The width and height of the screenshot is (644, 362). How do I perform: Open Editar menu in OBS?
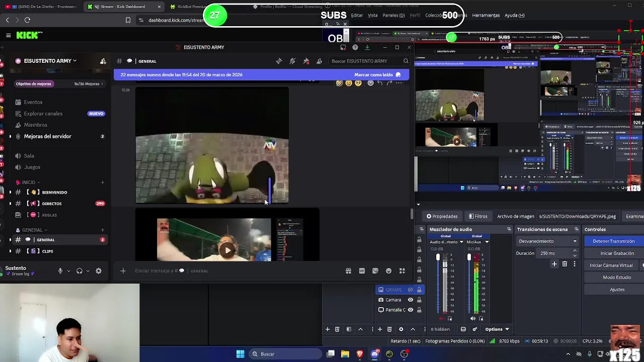pos(357,15)
